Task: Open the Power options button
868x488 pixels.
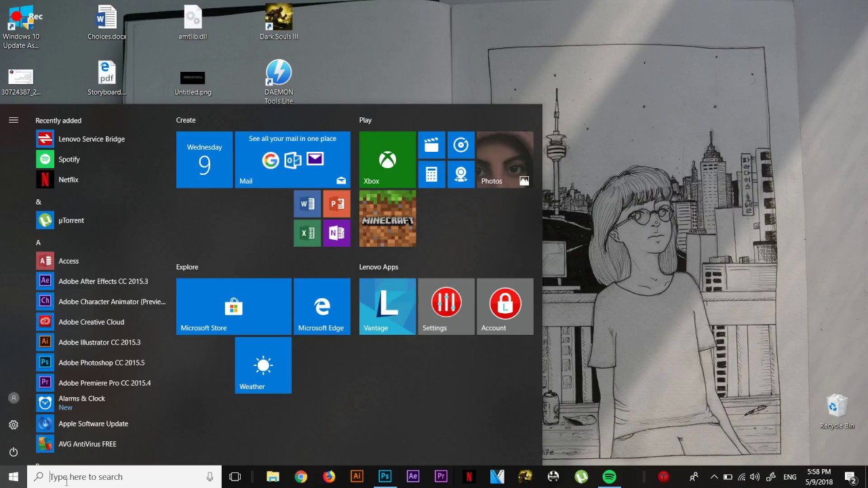Action: tap(14, 452)
